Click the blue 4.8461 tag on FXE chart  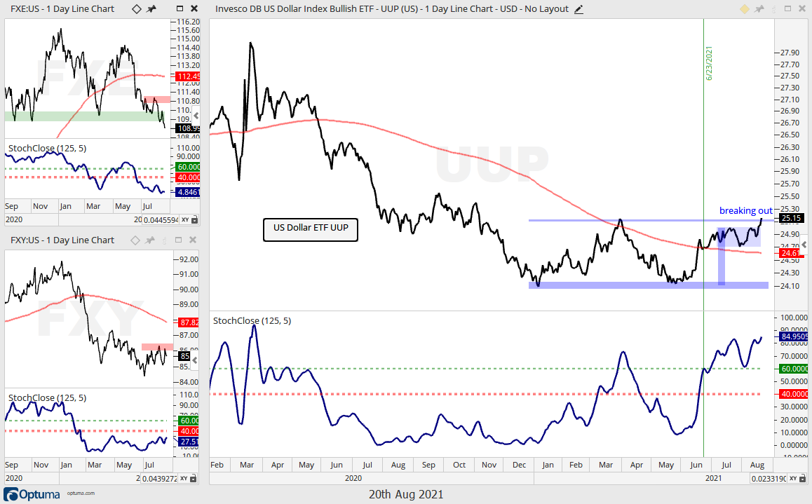[188, 192]
